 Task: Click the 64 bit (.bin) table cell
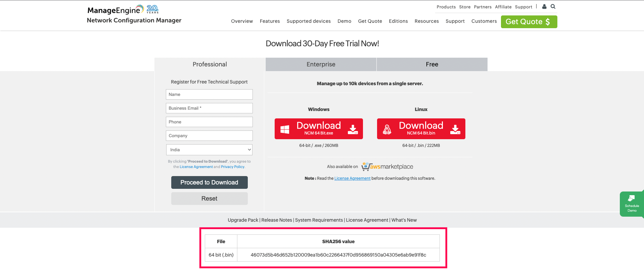coord(221,255)
